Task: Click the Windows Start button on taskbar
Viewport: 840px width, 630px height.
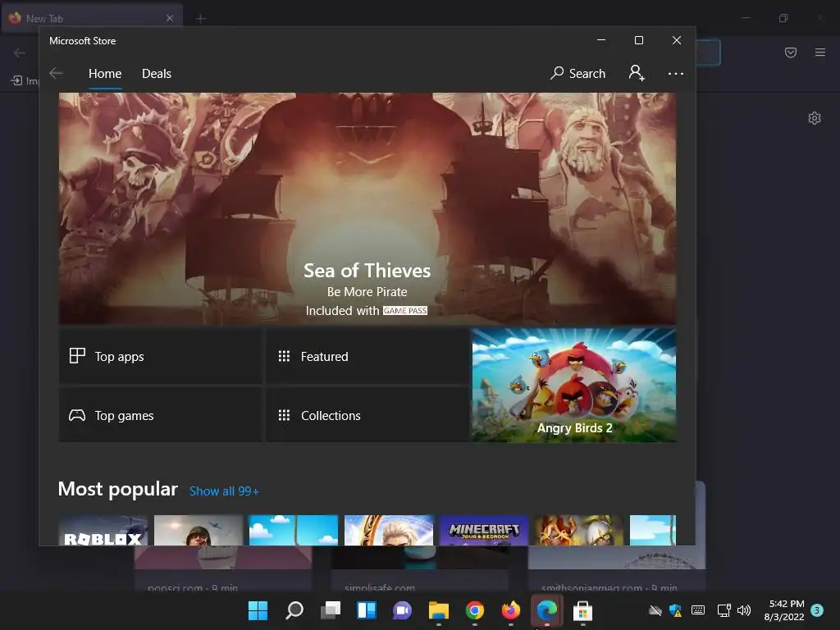Action: tap(258, 610)
